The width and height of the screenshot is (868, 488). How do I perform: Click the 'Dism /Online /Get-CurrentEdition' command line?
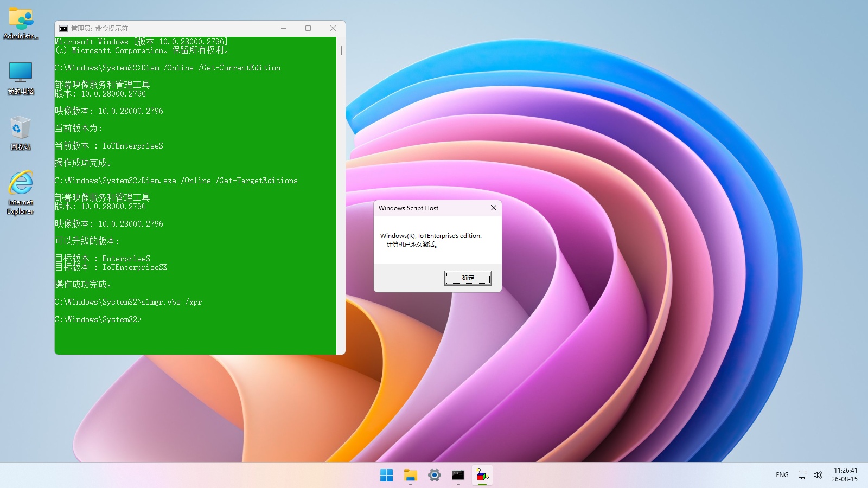click(x=168, y=68)
